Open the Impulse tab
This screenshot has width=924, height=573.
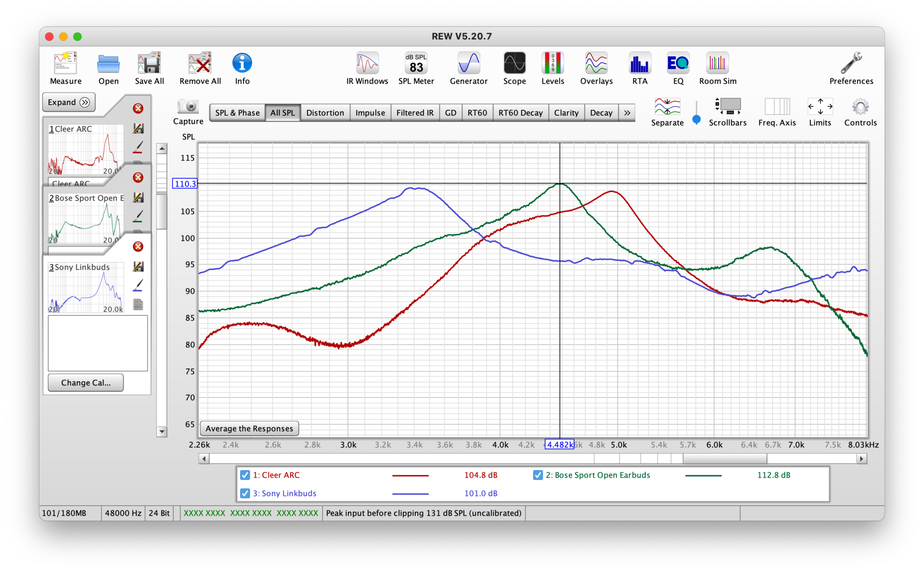tap(370, 113)
